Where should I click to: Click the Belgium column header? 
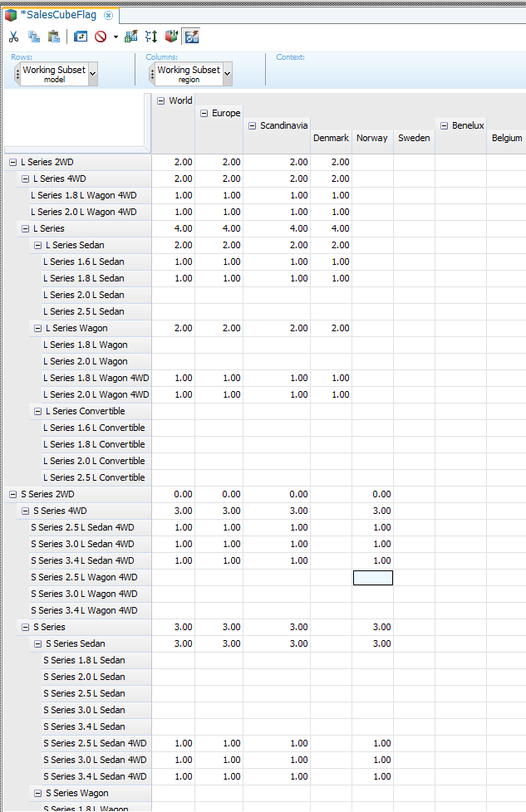[506, 138]
